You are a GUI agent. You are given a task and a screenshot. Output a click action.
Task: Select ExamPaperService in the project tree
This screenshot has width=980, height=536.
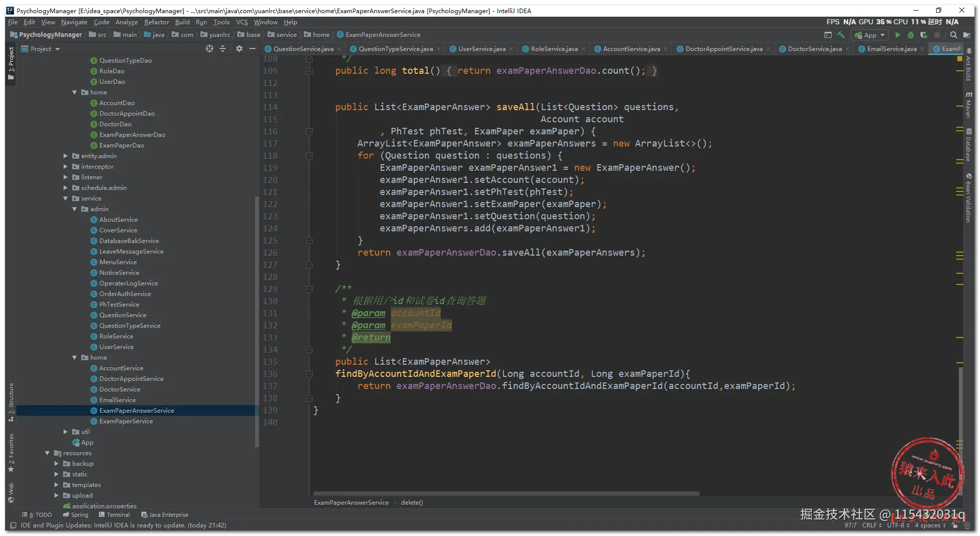126,421
